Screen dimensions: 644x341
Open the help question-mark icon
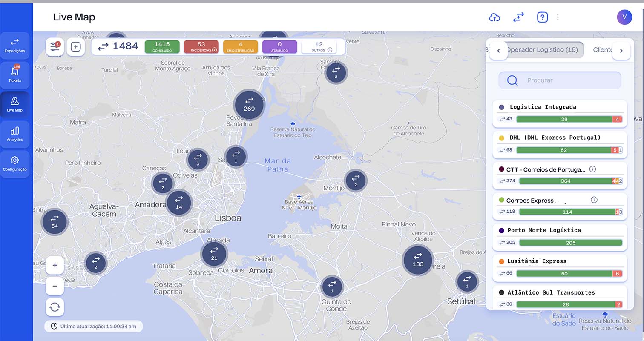542,17
